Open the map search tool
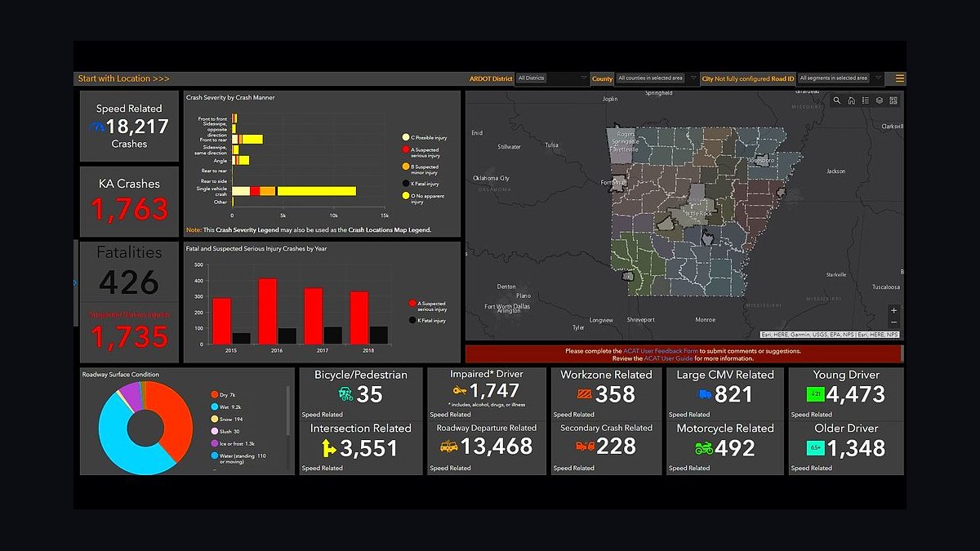980x551 pixels. click(837, 100)
